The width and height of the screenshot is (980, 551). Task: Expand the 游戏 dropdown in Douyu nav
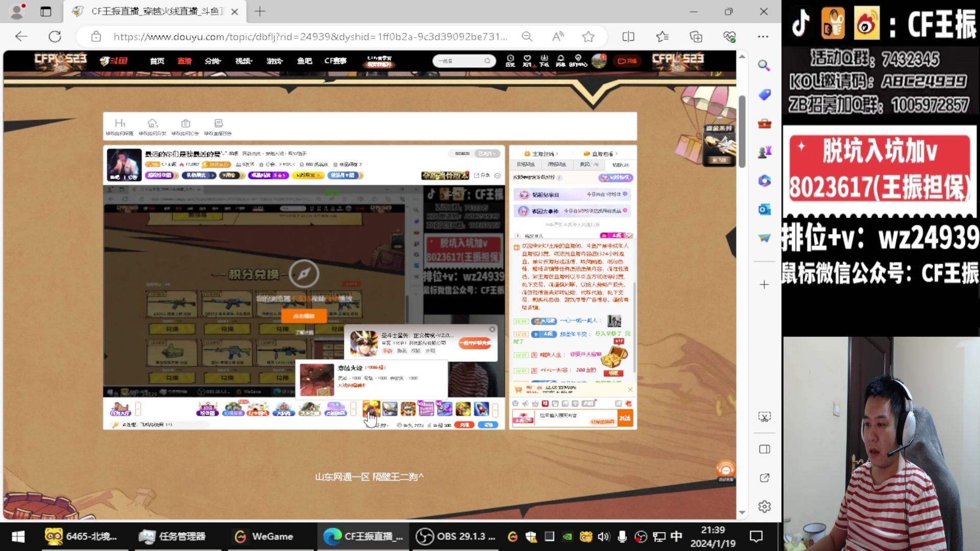[274, 61]
